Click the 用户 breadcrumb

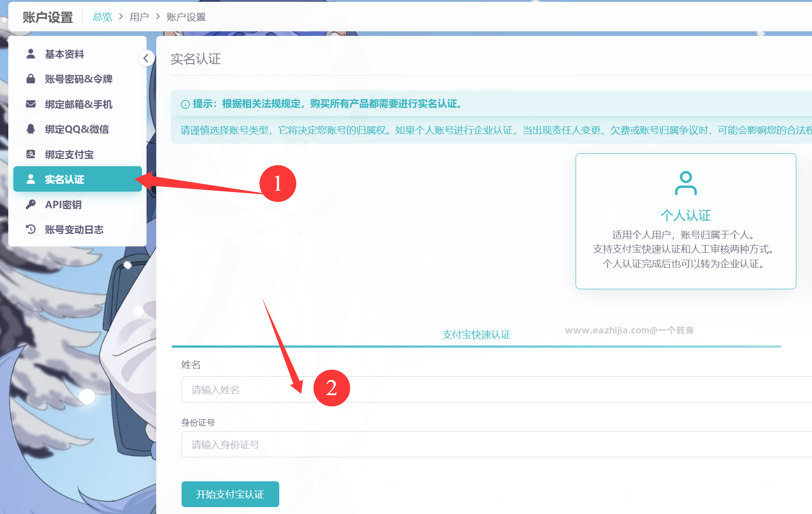139,17
